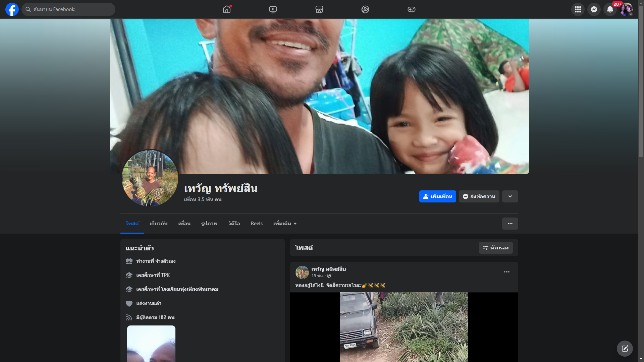Viewport: 644px width, 362px height.
Task: Click the Facebook logo icon
Action: coord(12,9)
